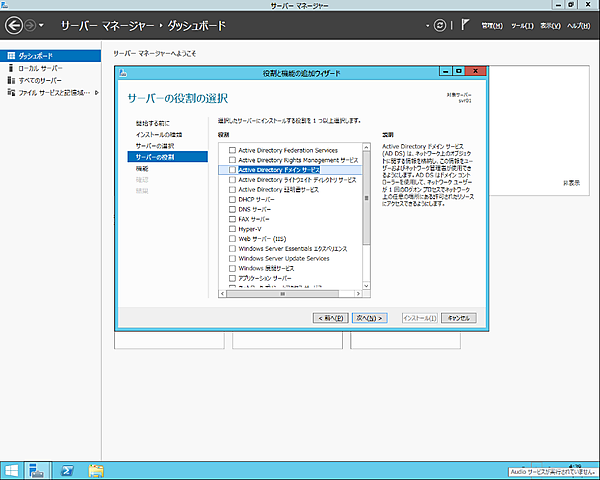Image resolution: width=600 pixels, height=480 pixels.
Task: Tick the Hyper-V role checkbox
Action: (x=233, y=229)
